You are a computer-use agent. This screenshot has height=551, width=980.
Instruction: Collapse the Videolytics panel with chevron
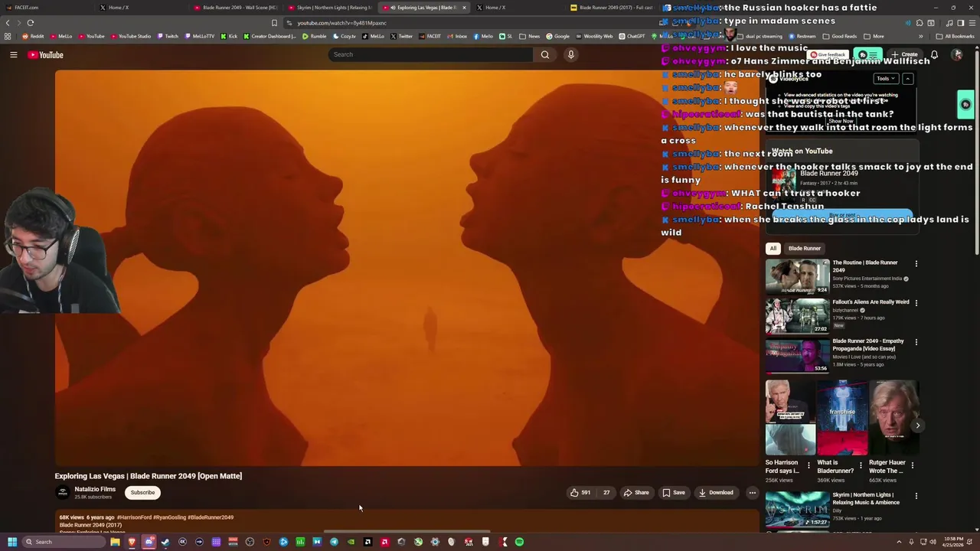(x=907, y=78)
